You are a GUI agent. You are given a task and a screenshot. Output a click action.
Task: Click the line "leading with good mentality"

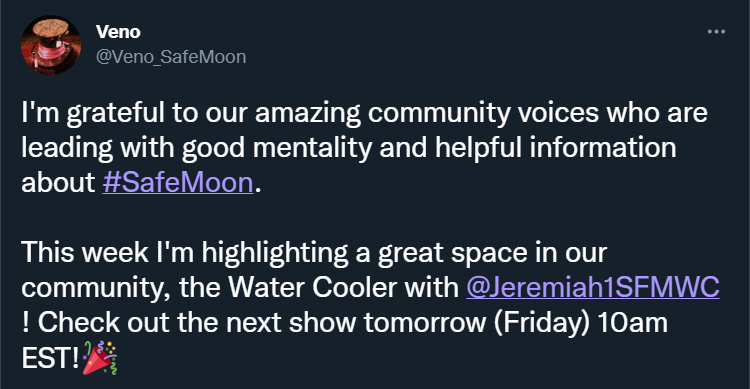349,148
